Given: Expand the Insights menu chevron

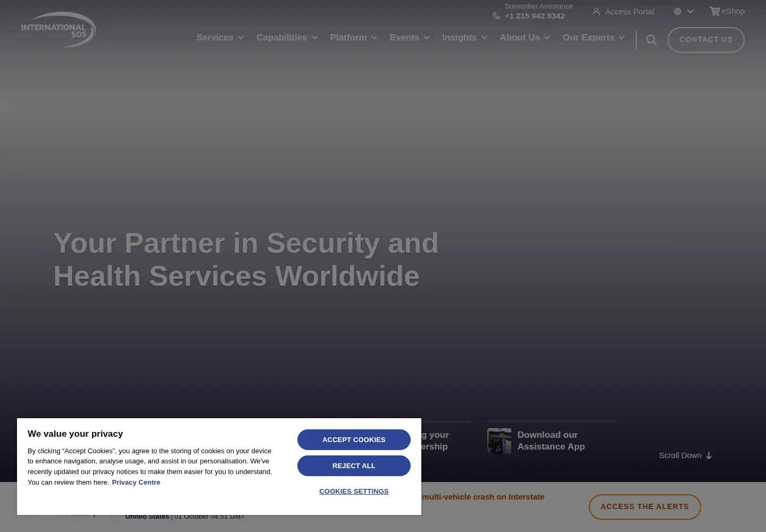Looking at the screenshot, I should coord(484,38).
